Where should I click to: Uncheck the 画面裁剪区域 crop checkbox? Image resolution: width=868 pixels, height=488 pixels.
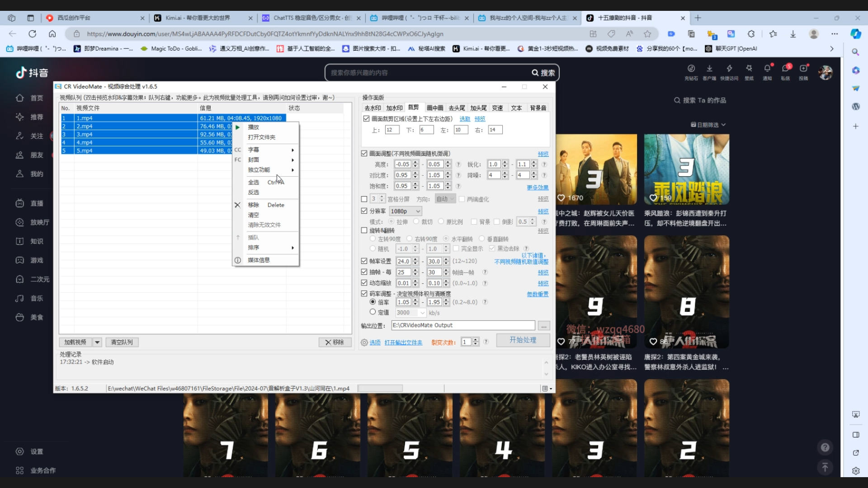(366, 119)
